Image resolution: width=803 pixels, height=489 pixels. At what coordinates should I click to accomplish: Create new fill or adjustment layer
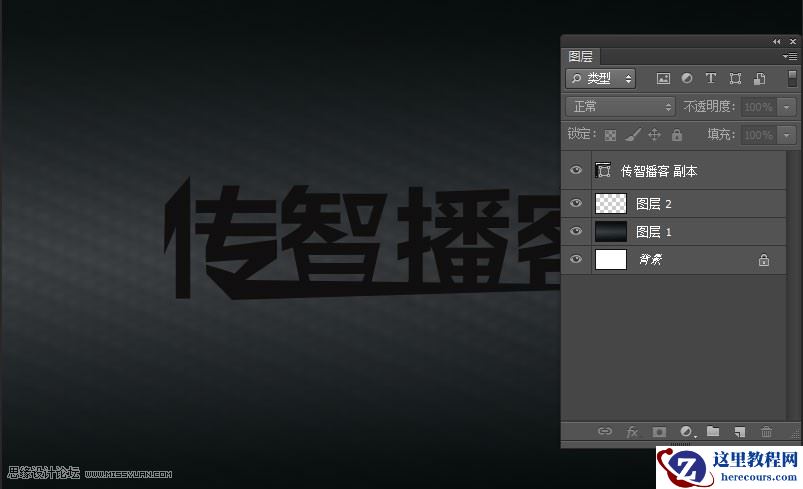click(687, 432)
